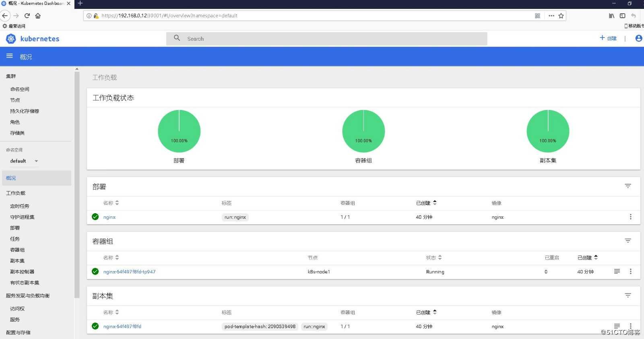Click the kubernetes brand text link
This screenshot has width=644, height=339.
40,39
